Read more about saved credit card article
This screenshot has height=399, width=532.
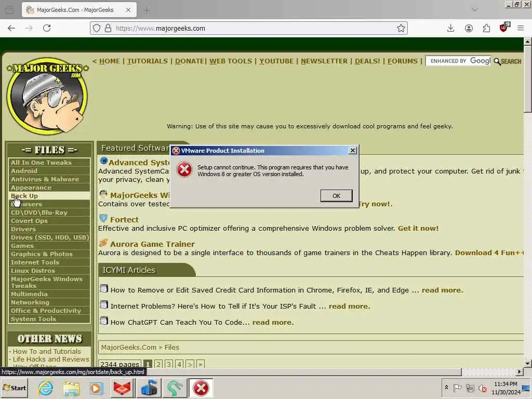tap(442, 290)
